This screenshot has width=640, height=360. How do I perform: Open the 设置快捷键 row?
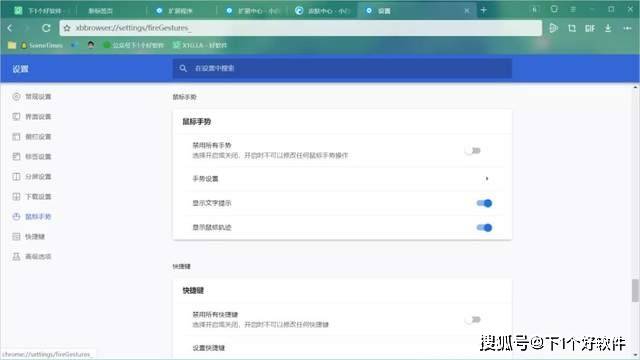(x=342, y=348)
